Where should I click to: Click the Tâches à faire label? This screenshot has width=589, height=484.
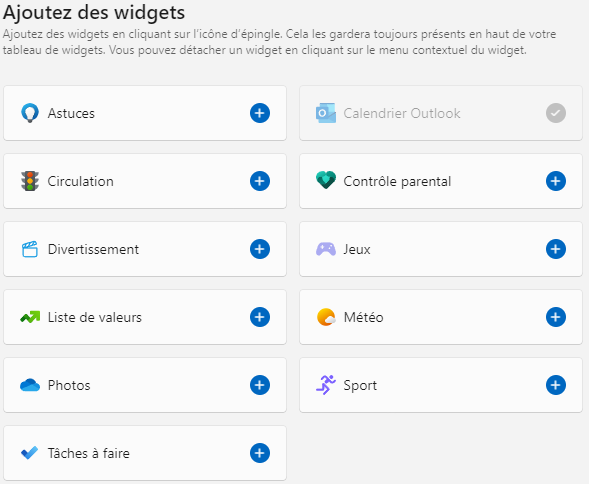coord(89,453)
